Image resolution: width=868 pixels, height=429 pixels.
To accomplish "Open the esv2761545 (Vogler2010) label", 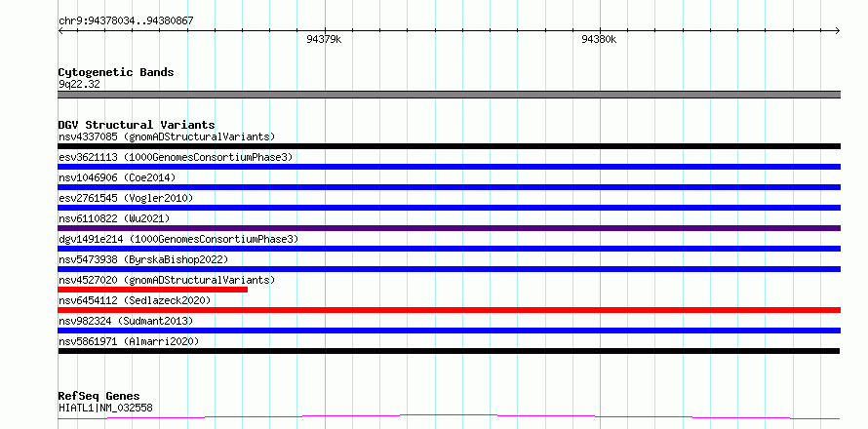I will click(126, 198).
